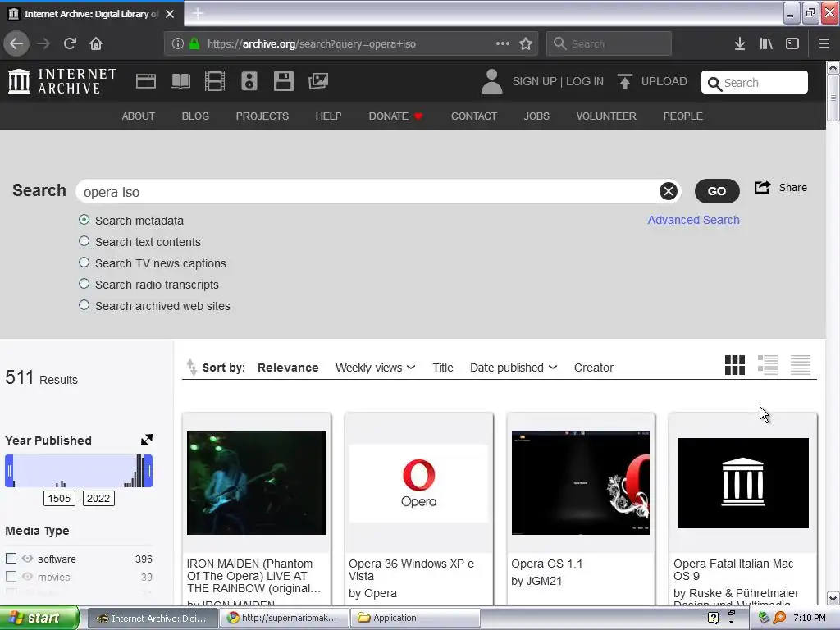840x630 pixels.
Task: Check the movies media type checkbox
Action: pyautogui.click(x=11, y=577)
